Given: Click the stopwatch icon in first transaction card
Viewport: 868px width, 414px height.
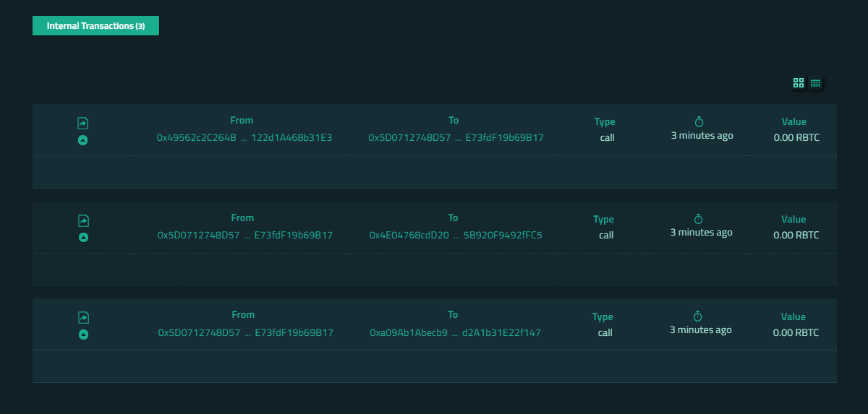Looking at the screenshot, I should coord(699,121).
